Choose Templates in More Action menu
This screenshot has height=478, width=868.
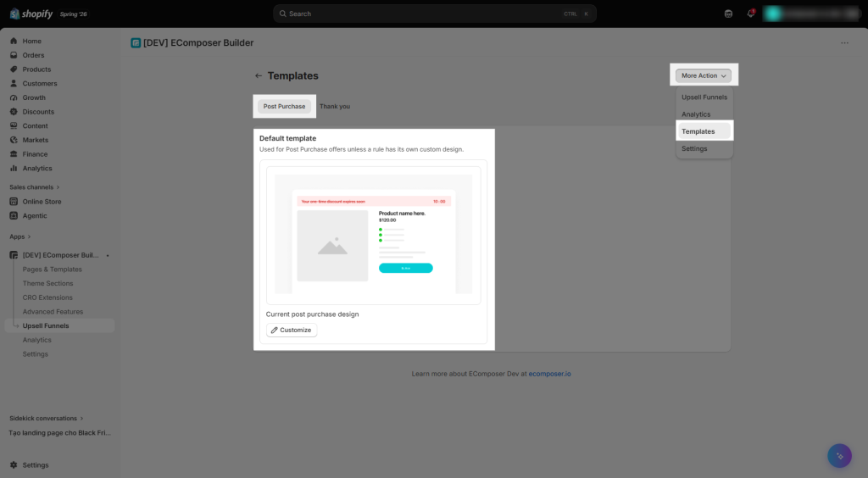(704, 131)
